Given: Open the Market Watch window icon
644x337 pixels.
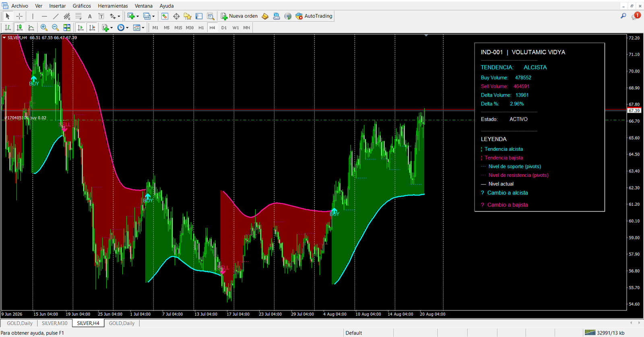Looking at the screenshot, I should [165, 16].
